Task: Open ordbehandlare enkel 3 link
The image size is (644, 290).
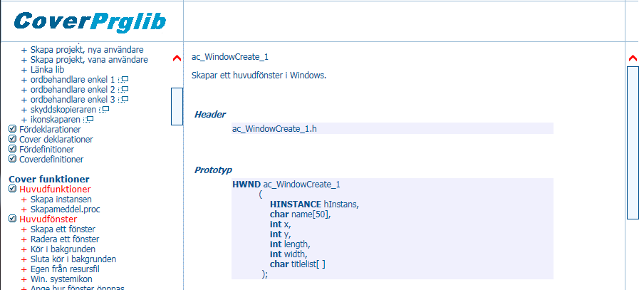Action: coord(73,100)
